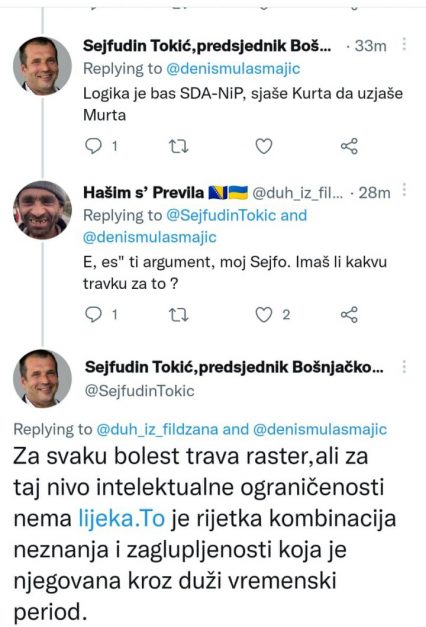The height and width of the screenshot is (627, 426).
Task: Open the avatar on the main Sejfudin tweet
Action: 42,379
